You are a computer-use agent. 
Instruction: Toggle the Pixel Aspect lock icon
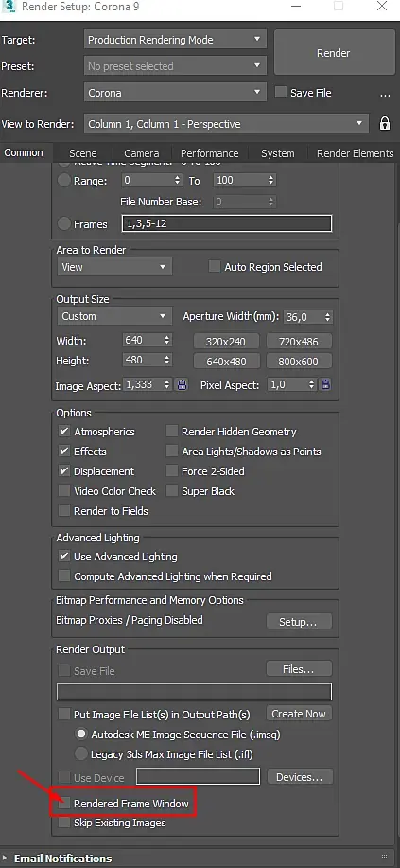326,384
